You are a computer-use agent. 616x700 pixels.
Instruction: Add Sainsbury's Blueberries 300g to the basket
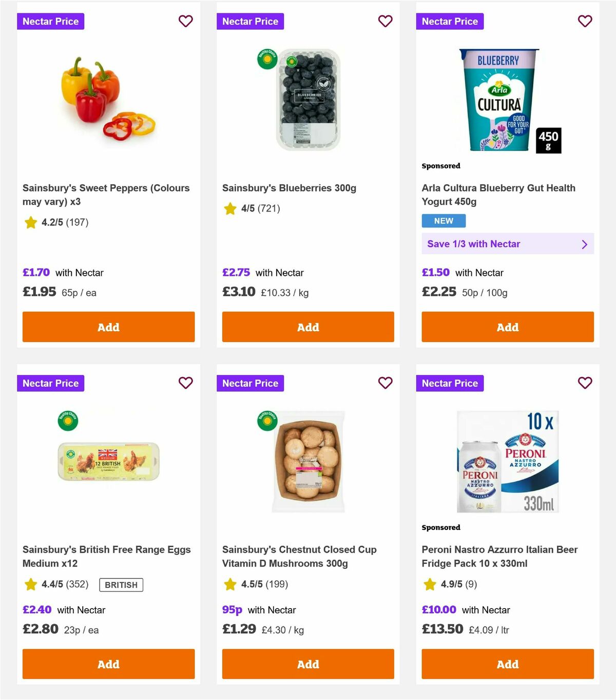pyautogui.click(x=307, y=327)
